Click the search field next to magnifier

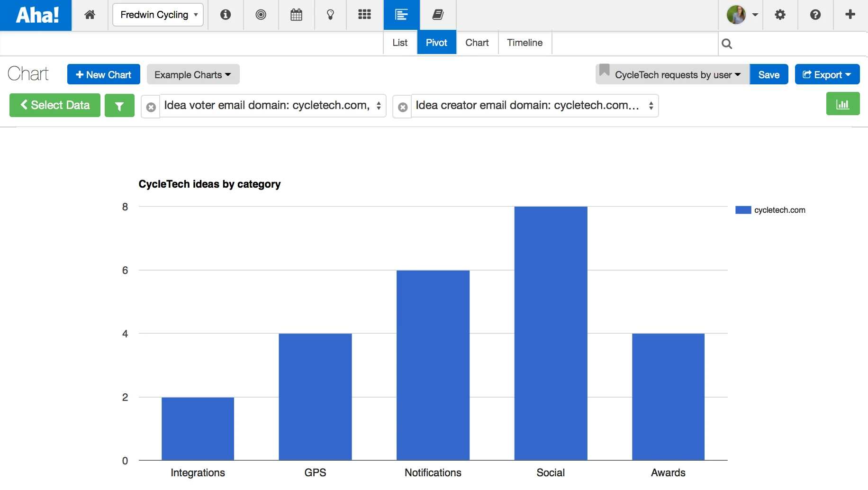(801, 44)
